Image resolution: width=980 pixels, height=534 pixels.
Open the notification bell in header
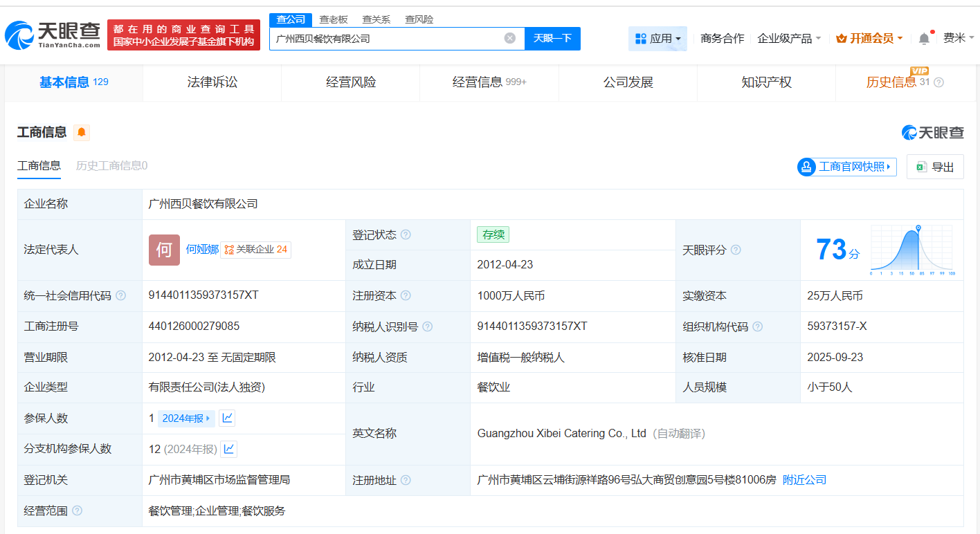[924, 39]
